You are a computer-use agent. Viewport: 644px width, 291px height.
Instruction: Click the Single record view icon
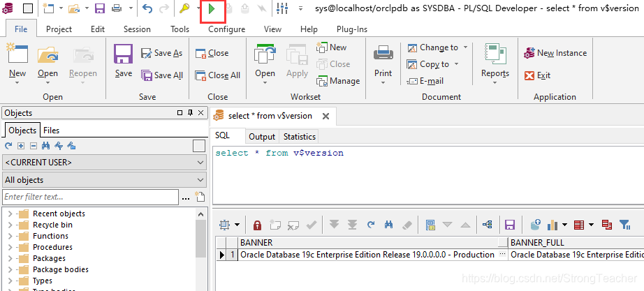[430, 225]
